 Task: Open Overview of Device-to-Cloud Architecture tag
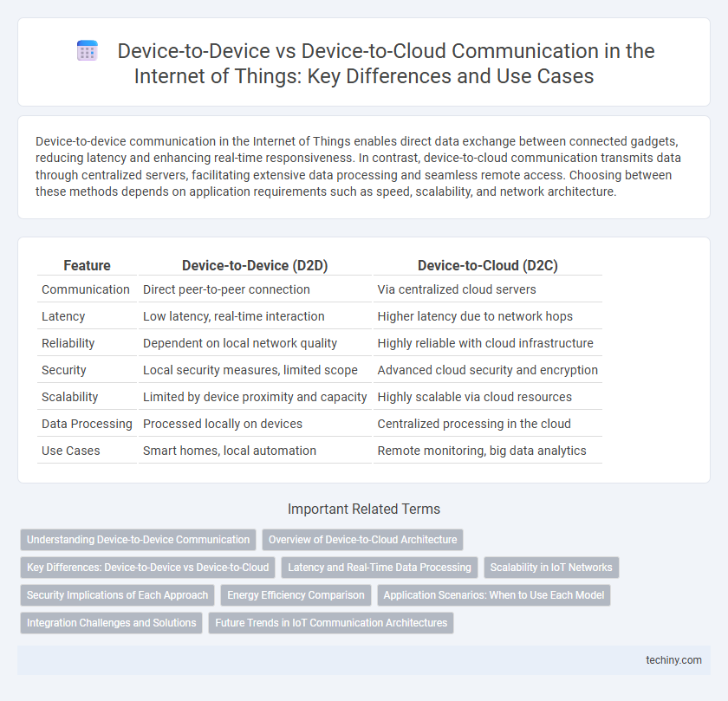coord(362,540)
